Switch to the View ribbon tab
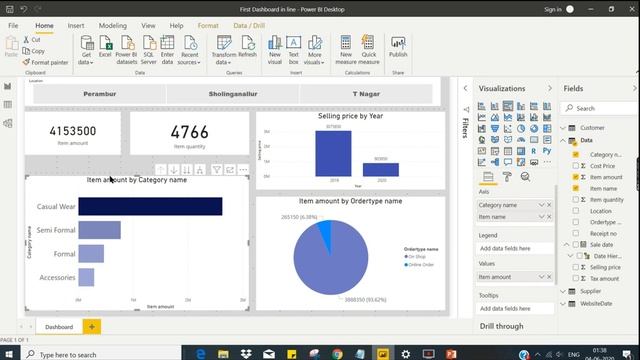 point(148,25)
